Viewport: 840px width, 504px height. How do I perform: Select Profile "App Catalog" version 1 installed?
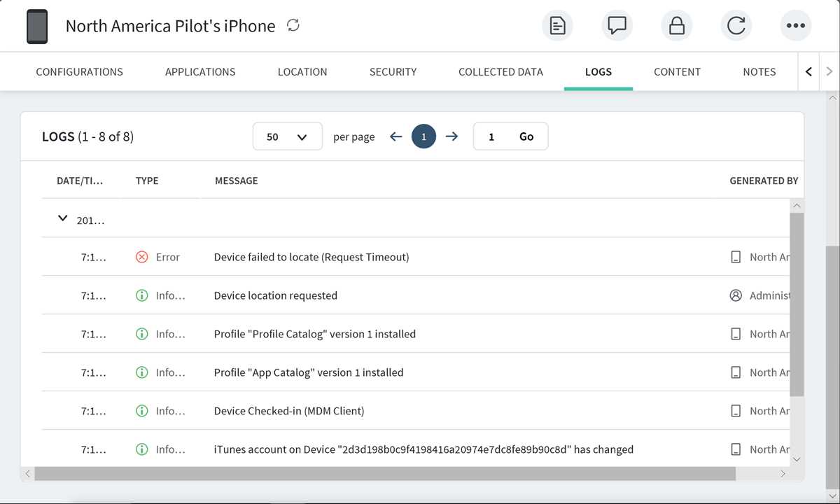[x=309, y=372]
